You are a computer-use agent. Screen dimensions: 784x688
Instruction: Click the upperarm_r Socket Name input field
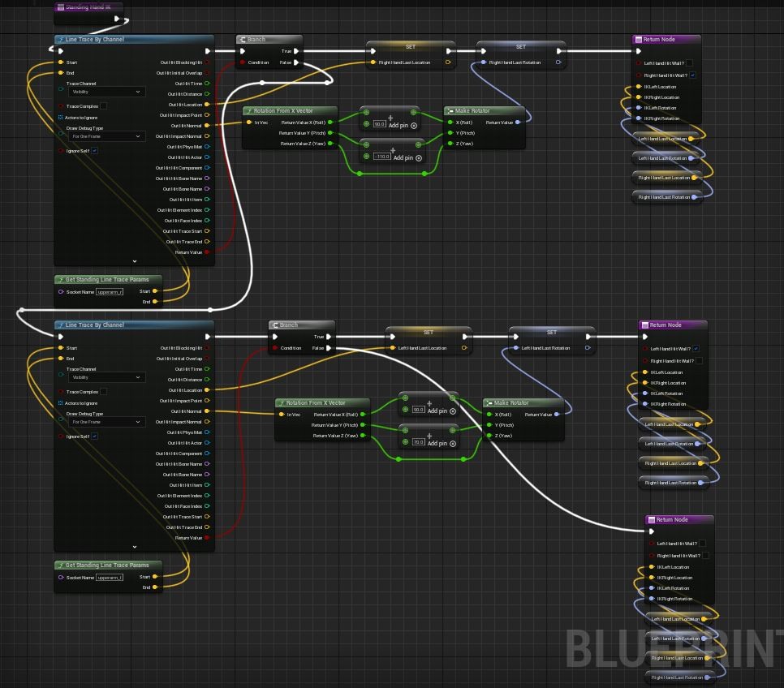tap(111, 291)
